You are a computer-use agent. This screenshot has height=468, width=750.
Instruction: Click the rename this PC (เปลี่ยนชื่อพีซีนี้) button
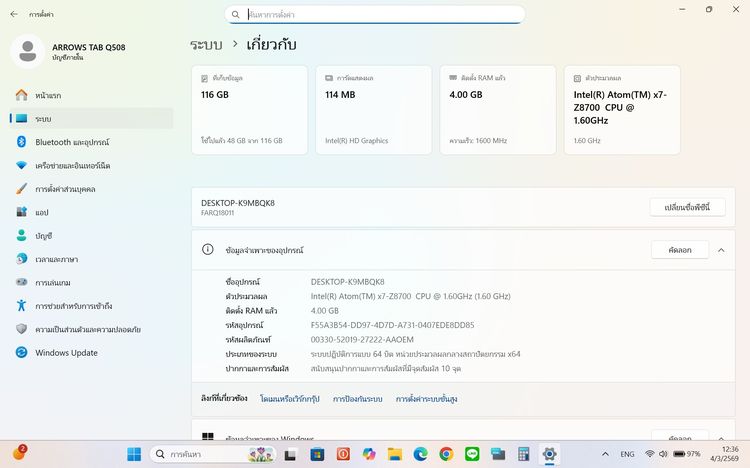[686, 207]
